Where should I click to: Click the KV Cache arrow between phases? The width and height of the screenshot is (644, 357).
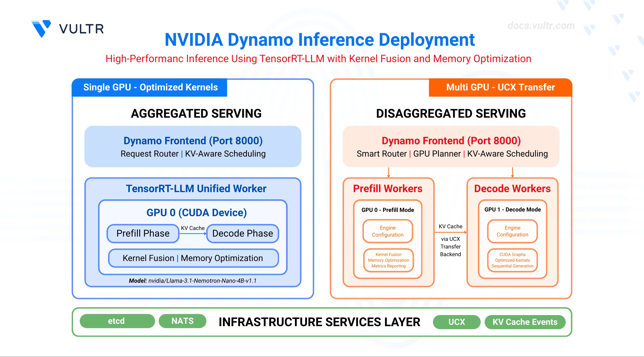[x=193, y=234]
